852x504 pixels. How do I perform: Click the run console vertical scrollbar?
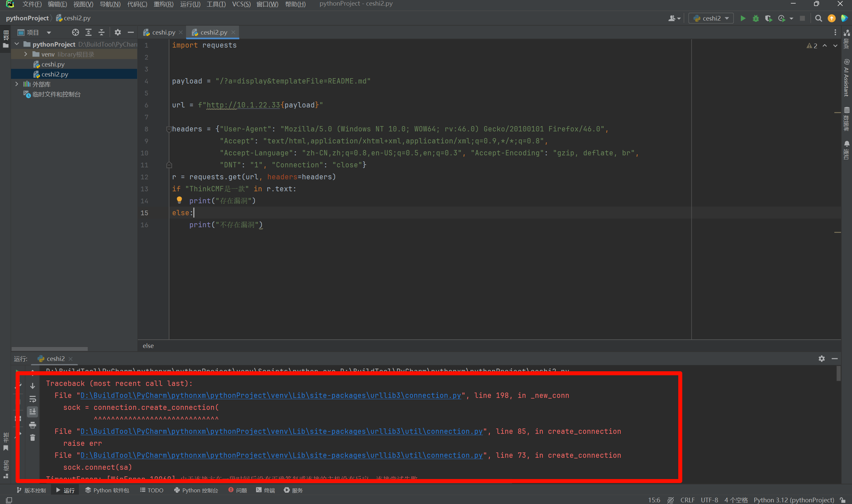click(x=838, y=374)
